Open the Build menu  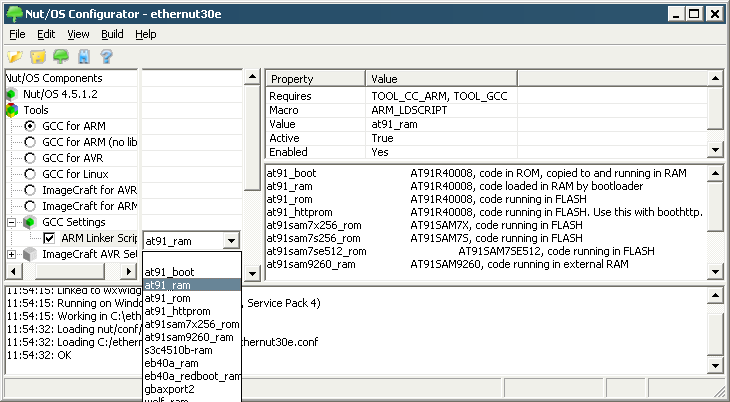point(112,34)
